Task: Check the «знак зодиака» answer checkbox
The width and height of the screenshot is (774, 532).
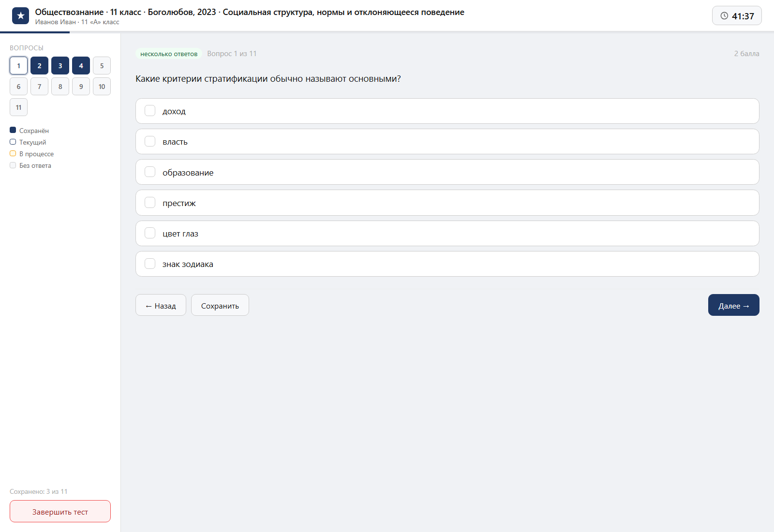Action: 150,264
